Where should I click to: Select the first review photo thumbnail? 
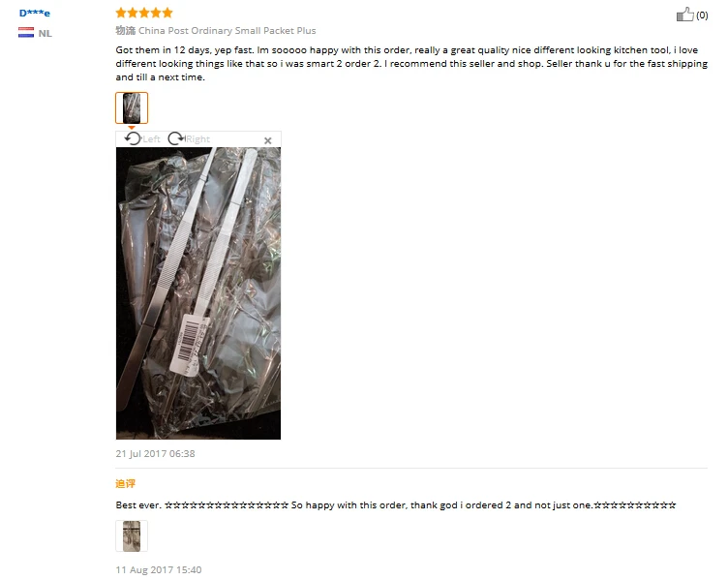point(132,107)
